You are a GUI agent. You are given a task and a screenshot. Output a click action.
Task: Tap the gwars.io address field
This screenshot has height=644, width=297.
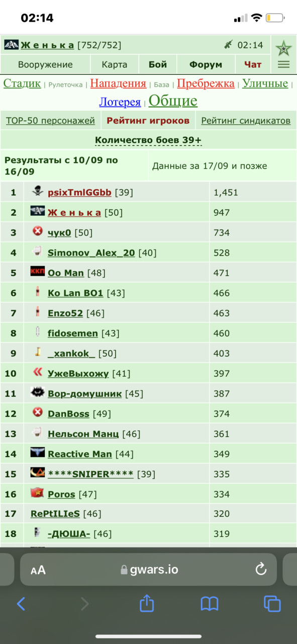[x=148, y=570]
